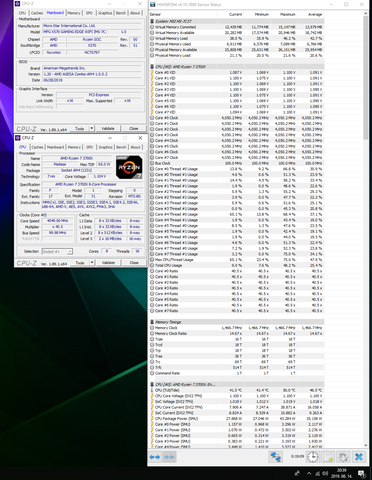Click the Ryzen 7 logo in CPU-Z
The image size is (372, 480).
129,167
